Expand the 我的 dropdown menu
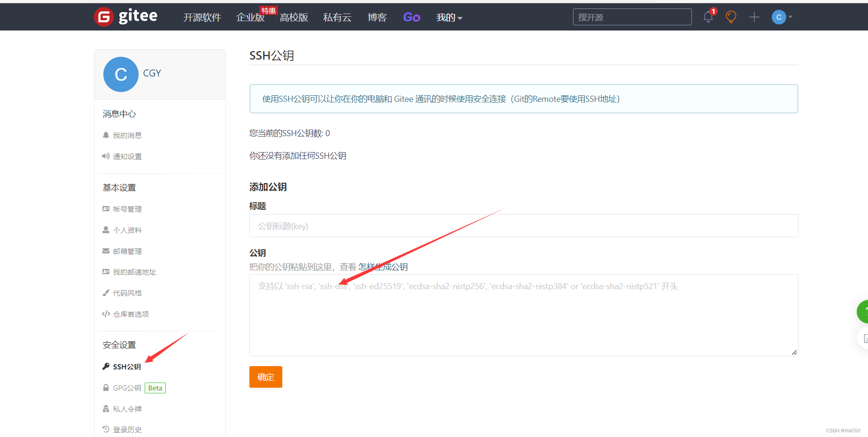Screen dimensions: 868x437 click(x=449, y=17)
